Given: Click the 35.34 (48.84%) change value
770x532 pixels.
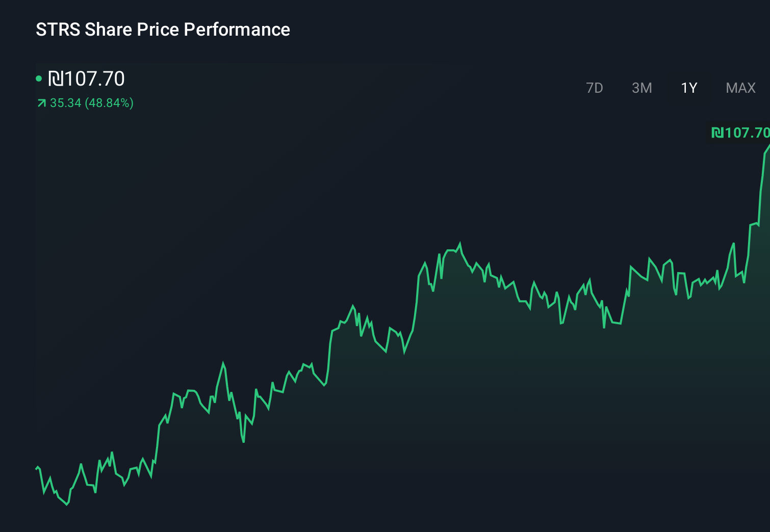Looking at the screenshot, I should tap(91, 103).
